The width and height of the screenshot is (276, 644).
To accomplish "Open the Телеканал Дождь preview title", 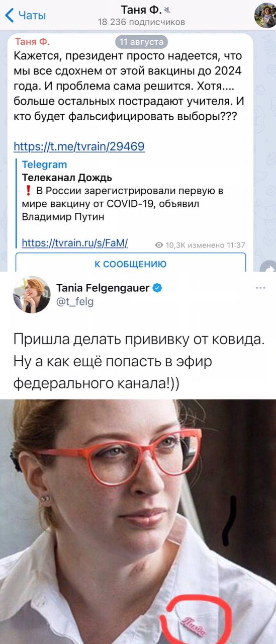I will coord(67,178).
